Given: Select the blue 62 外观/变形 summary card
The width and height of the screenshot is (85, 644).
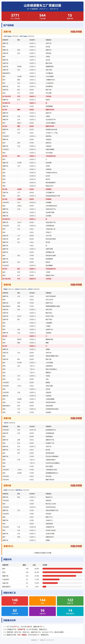Looking at the screenshot, I should click(x=15, y=611).
